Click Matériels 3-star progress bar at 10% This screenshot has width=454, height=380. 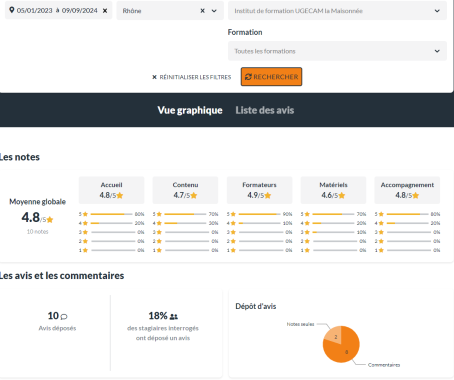(333, 232)
